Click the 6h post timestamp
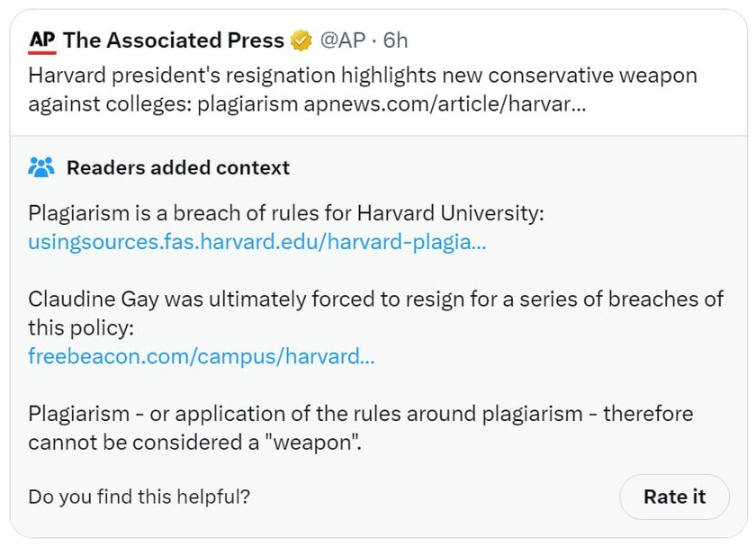This screenshot has width=756, height=546. [x=395, y=40]
